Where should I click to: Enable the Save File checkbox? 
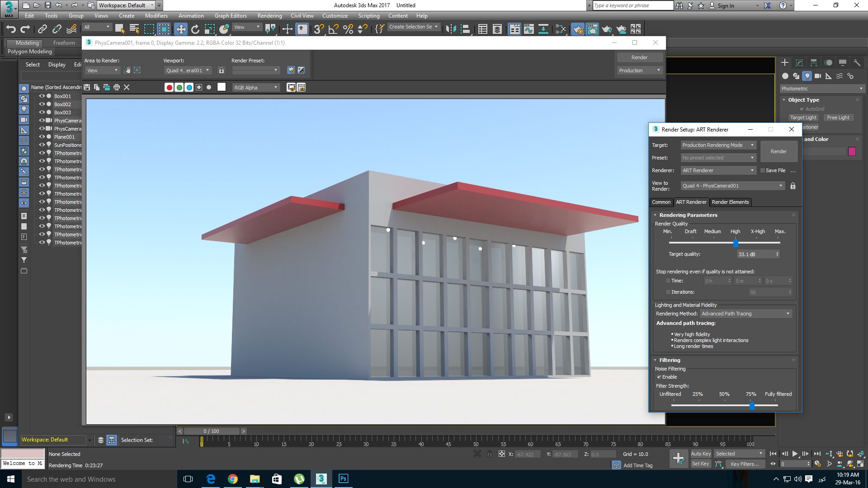coord(762,170)
